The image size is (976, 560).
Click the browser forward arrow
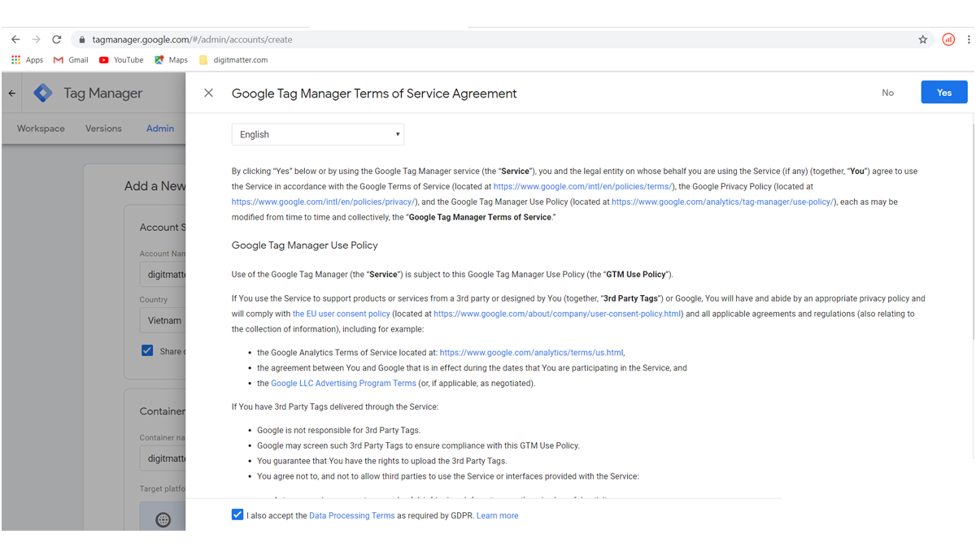click(x=36, y=39)
